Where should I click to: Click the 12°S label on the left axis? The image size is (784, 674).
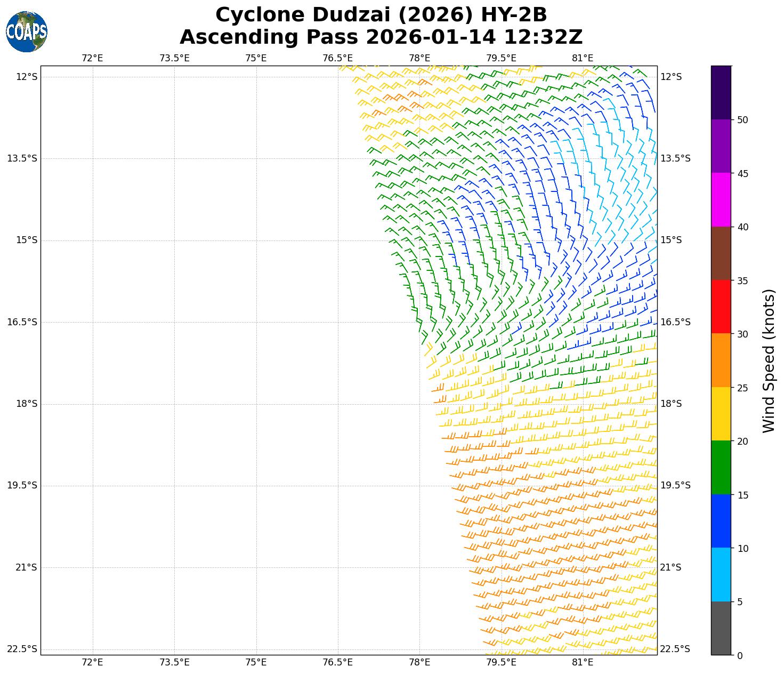click(x=27, y=77)
